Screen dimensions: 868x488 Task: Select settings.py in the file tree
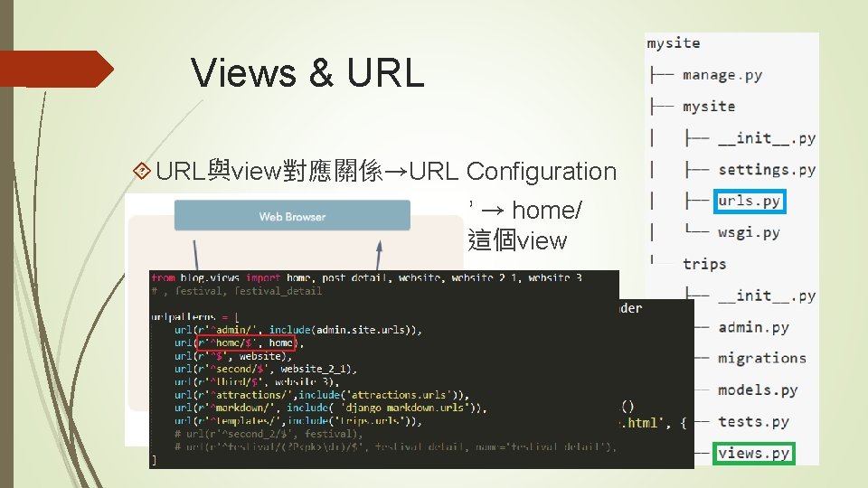(x=767, y=169)
